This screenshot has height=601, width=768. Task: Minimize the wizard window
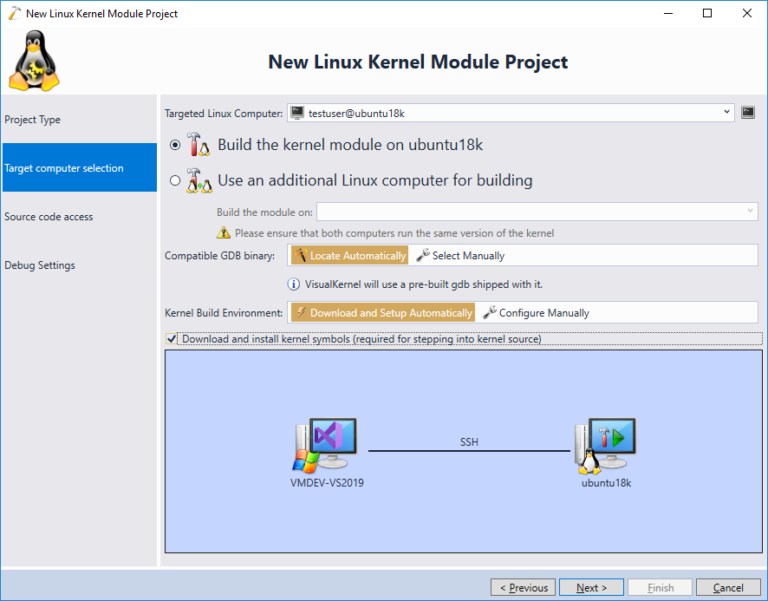click(x=668, y=13)
